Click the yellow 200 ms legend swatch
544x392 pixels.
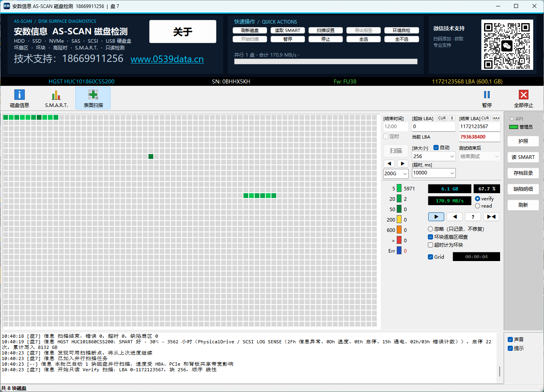coord(399,220)
